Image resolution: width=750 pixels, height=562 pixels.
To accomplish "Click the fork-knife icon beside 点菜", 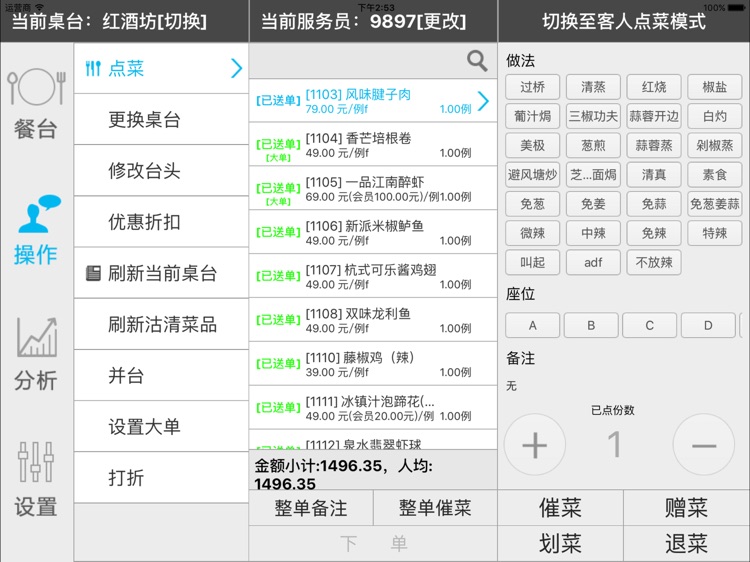I will 93,68.
